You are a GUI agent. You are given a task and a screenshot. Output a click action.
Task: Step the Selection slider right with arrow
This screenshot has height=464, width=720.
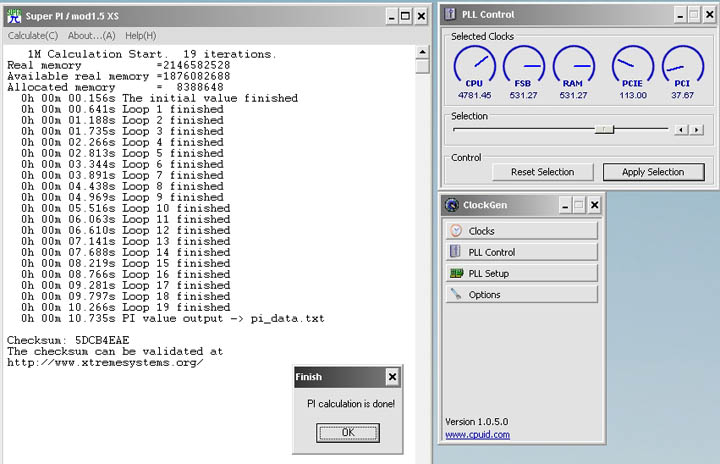(697, 130)
